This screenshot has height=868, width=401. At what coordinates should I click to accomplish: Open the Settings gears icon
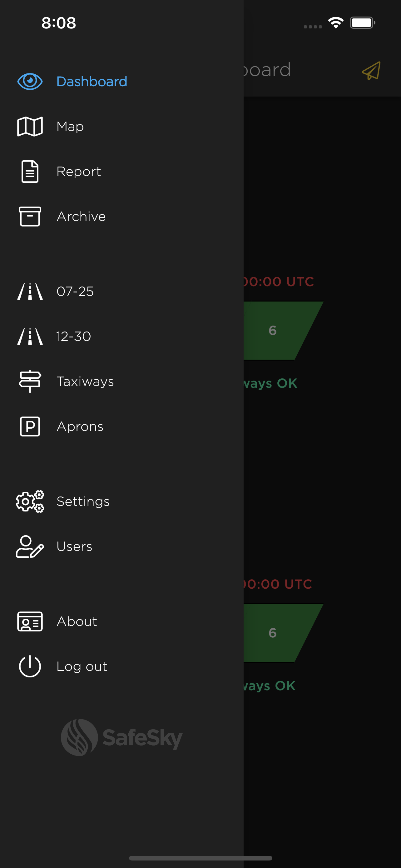[30, 501]
